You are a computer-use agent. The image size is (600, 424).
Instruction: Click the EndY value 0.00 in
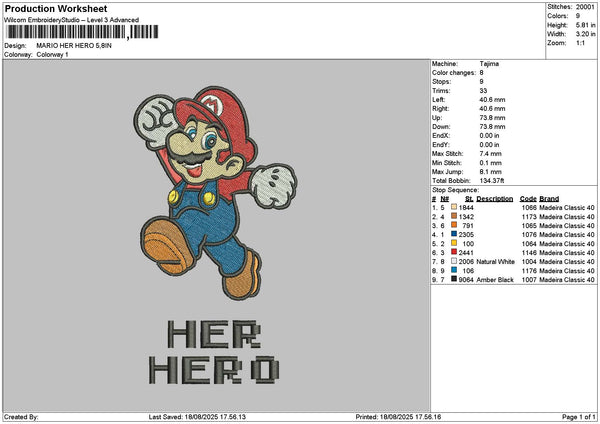click(489, 145)
